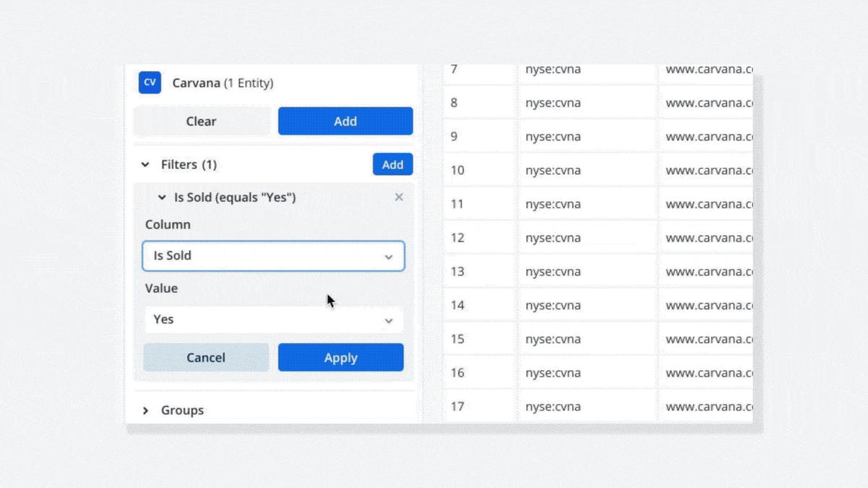
Task: Cancel the filter edit
Action: (206, 358)
